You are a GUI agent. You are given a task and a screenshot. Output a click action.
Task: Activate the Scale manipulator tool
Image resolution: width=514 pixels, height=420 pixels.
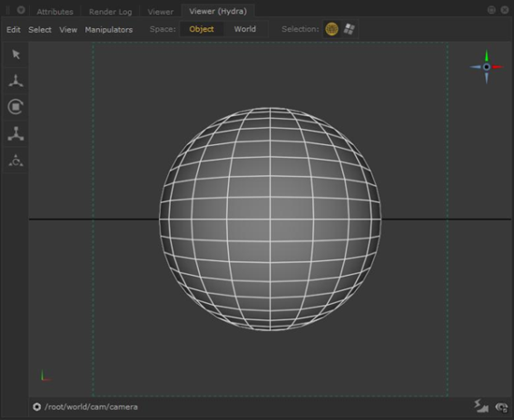point(15,133)
